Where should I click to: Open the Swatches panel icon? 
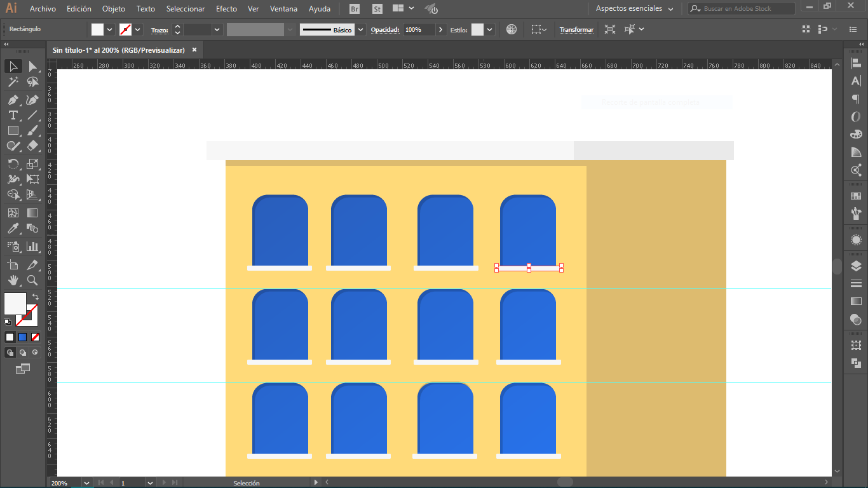point(856,196)
